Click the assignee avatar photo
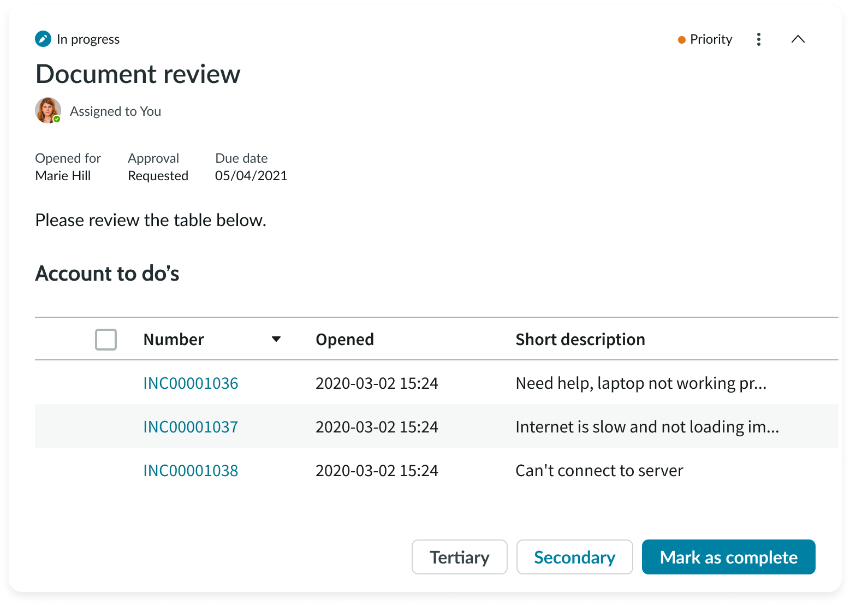The height and width of the screenshot is (605, 868). (x=47, y=110)
